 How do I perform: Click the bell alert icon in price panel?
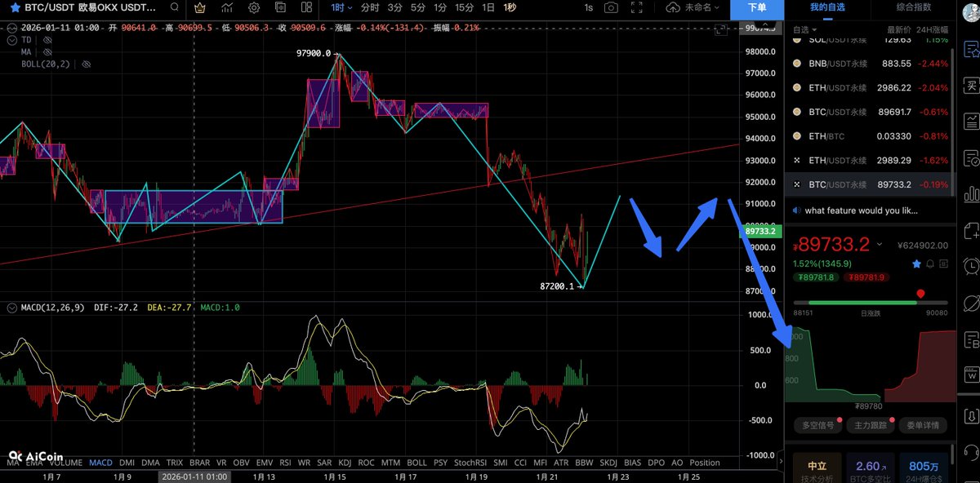(930, 264)
